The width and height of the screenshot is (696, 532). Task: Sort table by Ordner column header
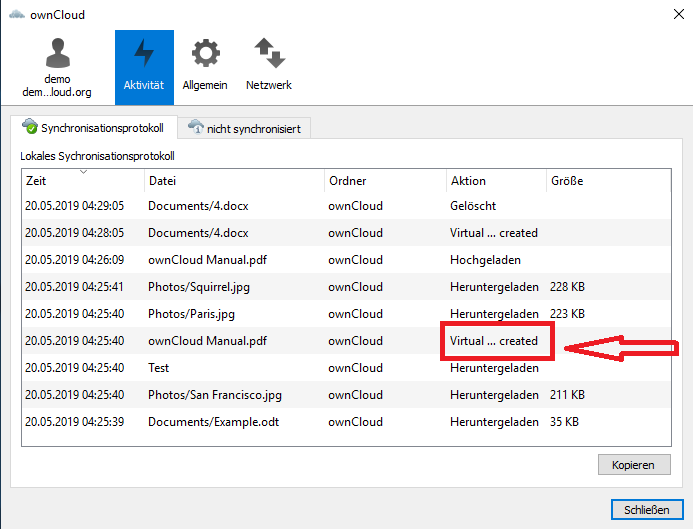click(x=385, y=181)
